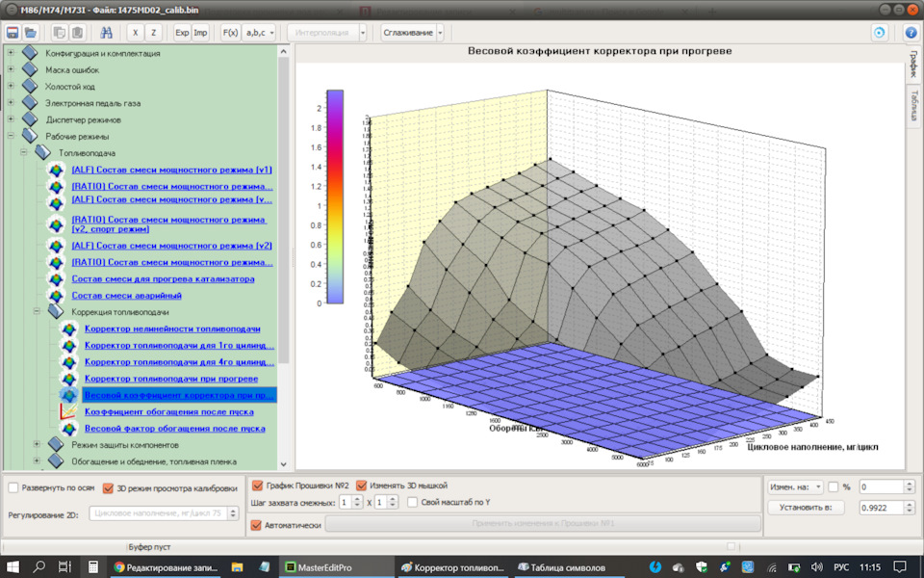The width and height of the screenshot is (924, 578).
Task: Click the Imp import button
Action: (x=200, y=33)
